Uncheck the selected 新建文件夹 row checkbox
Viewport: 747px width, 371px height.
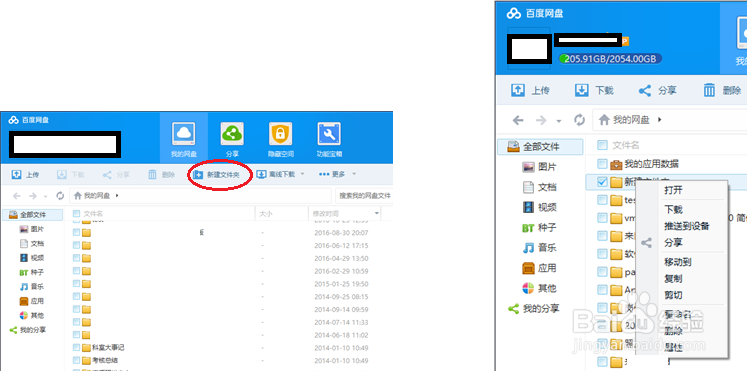[602, 182]
